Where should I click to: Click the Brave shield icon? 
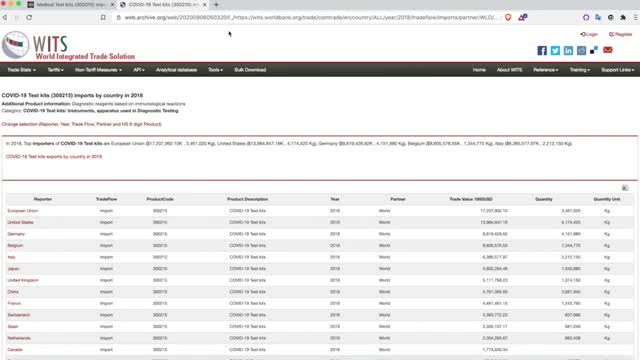coord(508,17)
